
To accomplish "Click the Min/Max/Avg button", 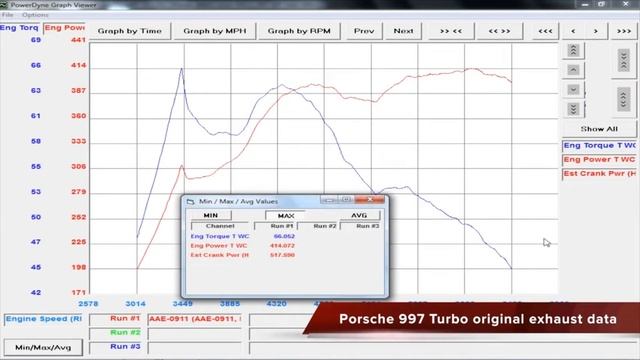I will pyautogui.click(x=43, y=347).
